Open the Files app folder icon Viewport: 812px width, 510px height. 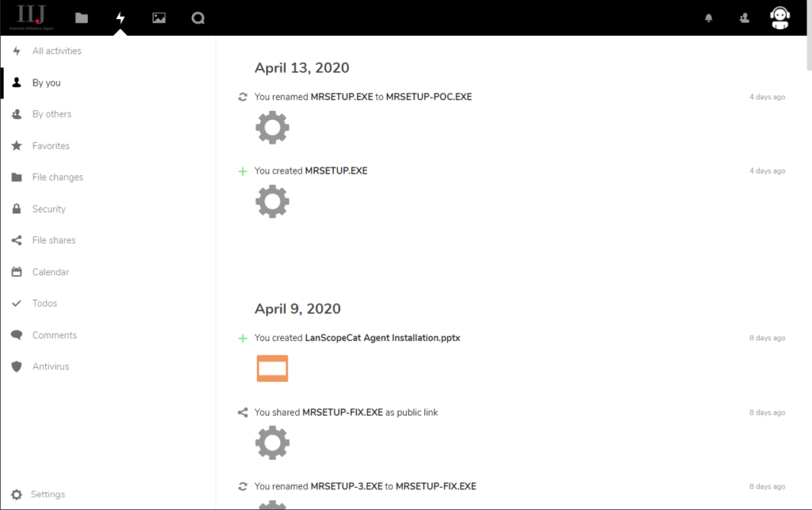coord(82,17)
